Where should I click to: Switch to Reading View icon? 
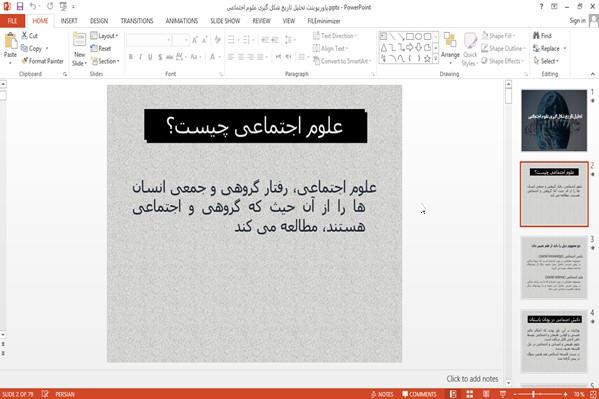(486, 394)
